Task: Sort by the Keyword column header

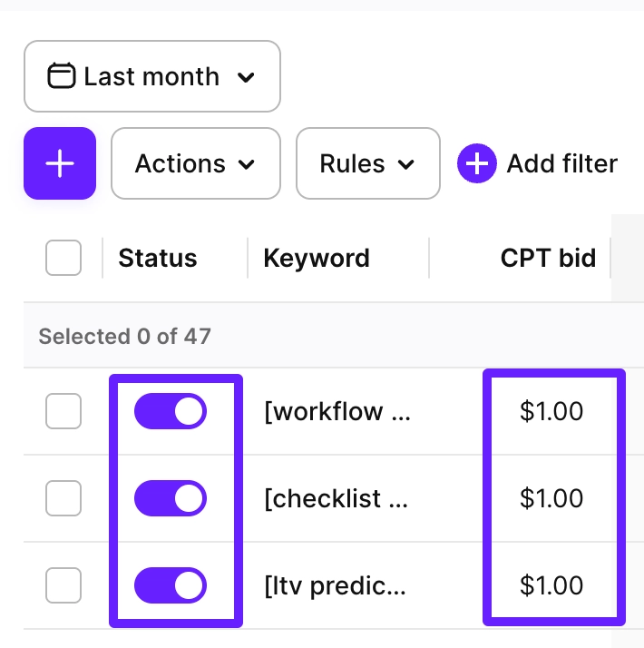Action: click(317, 259)
